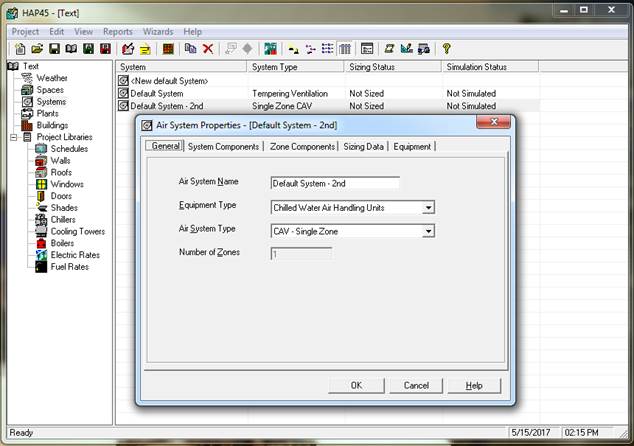This screenshot has width=634, height=446.
Task: Select Plants in the project tree
Action: tap(47, 113)
